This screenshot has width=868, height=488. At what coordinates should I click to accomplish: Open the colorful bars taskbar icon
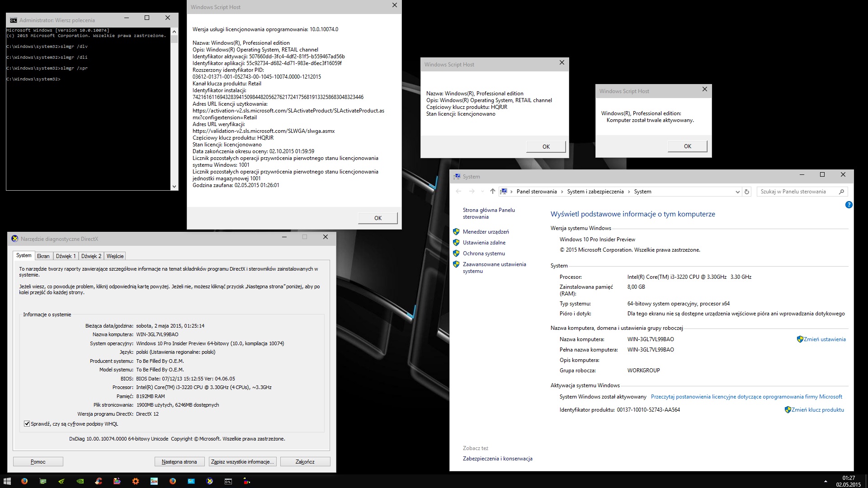tap(117, 481)
